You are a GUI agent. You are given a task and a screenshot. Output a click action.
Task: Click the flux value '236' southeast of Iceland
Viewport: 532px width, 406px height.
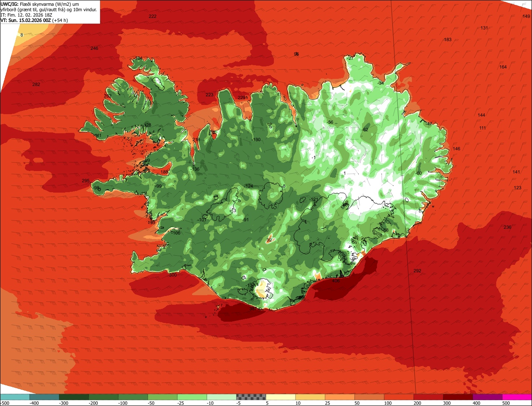point(507,227)
